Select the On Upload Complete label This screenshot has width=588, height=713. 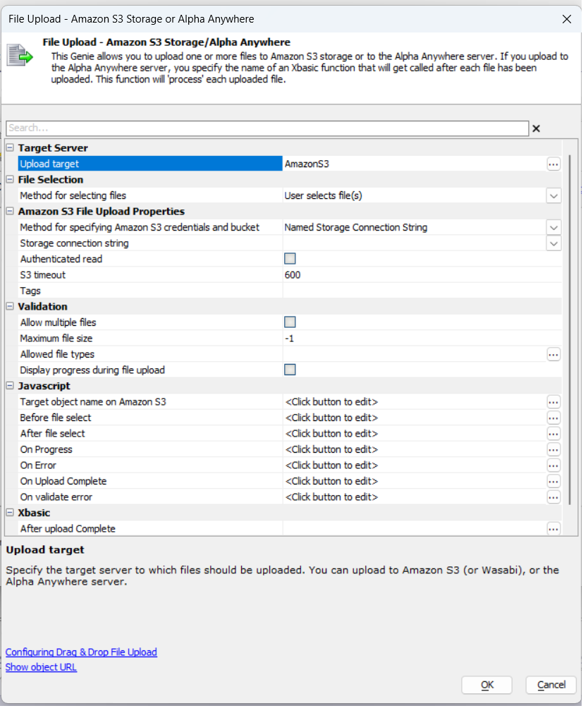click(x=63, y=481)
